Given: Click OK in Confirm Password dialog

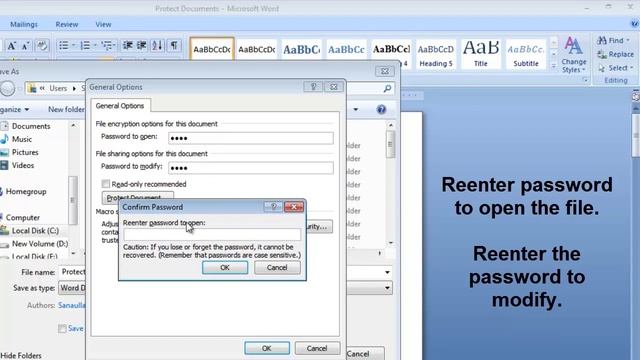Looking at the screenshot, I should [x=225, y=267].
